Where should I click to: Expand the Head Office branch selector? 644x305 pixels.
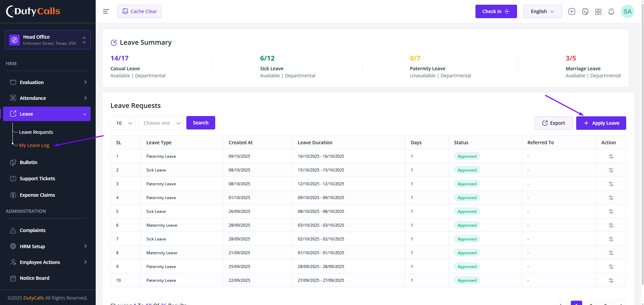[48, 40]
